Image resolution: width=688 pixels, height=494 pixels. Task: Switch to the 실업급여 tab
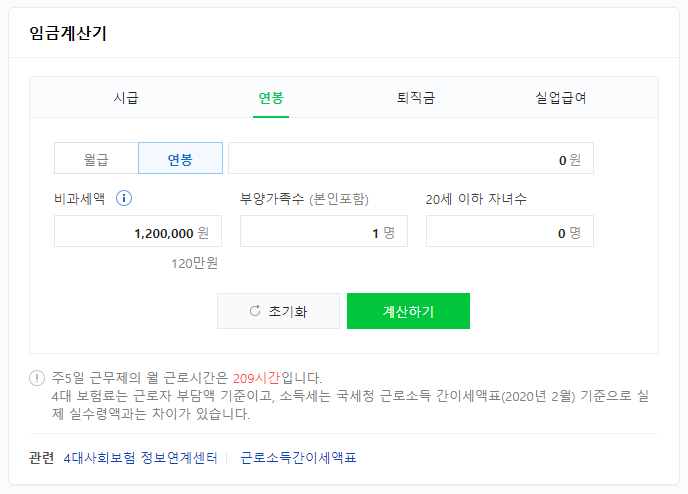click(x=560, y=97)
